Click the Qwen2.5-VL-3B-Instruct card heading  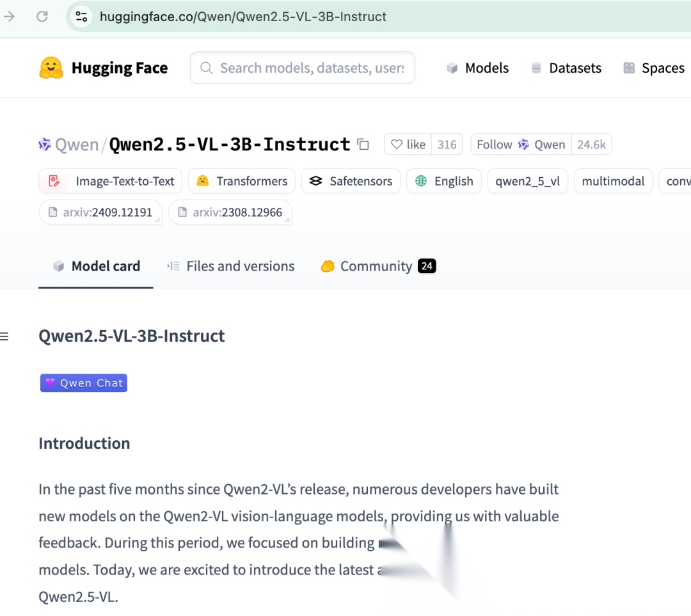point(132,336)
